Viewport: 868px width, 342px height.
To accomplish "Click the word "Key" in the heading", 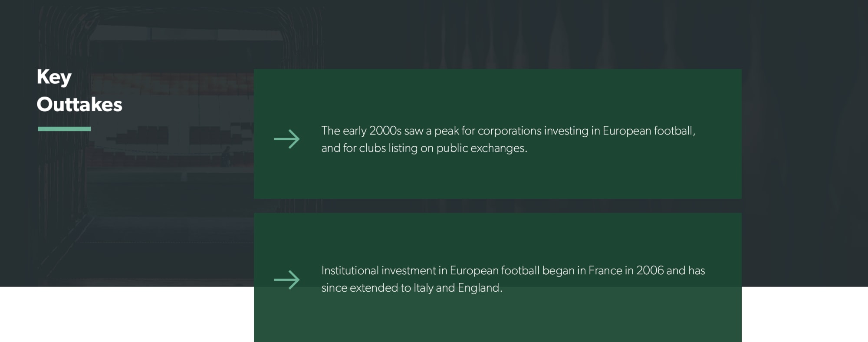I will (54, 77).
